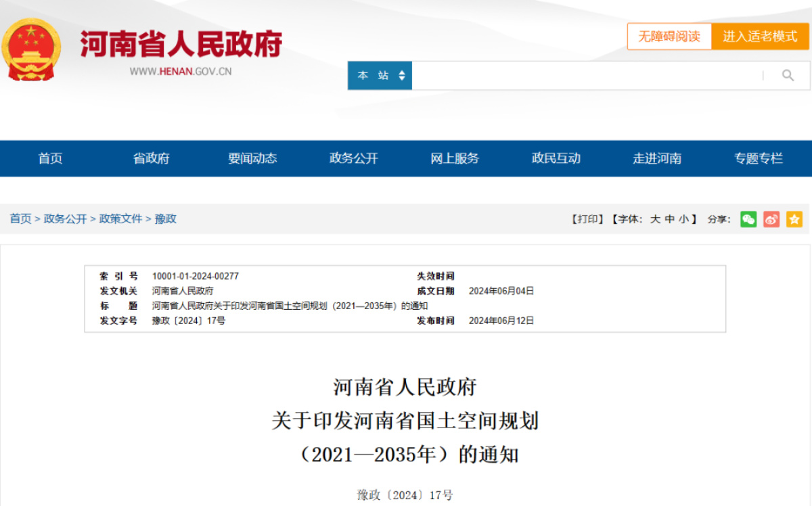
Task: Click the 首页 breadcrumb link
Action: [x=20, y=219]
